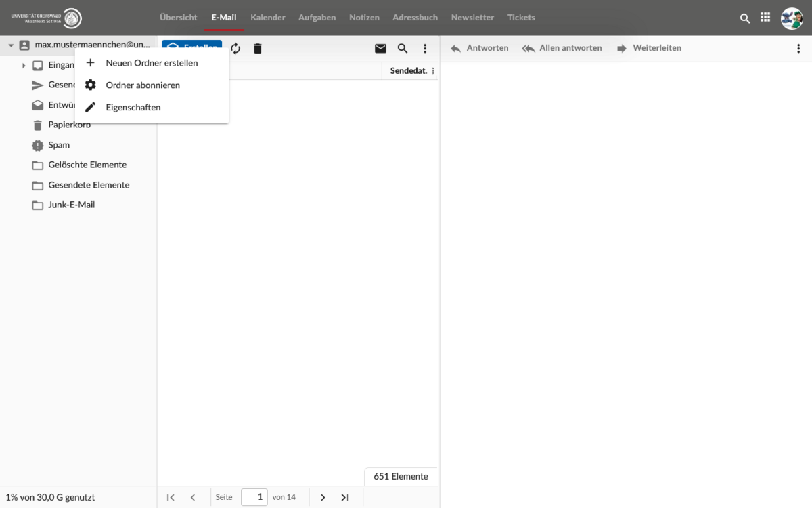Click the global search icon in header

tap(745, 18)
